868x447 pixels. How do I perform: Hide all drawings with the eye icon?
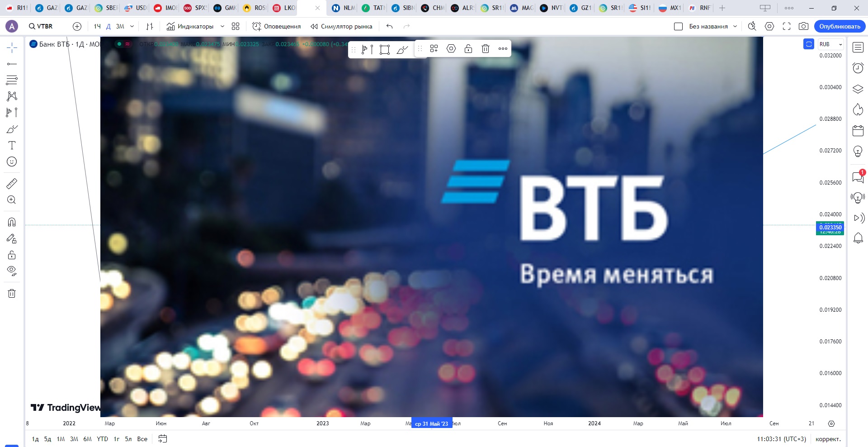tap(12, 271)
